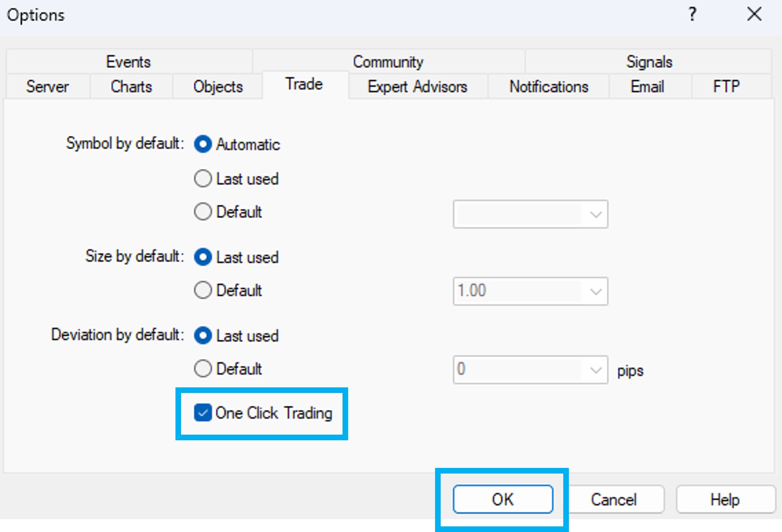Click the Help button
Image resolution: width=782 pixels, height=532 pixels.
click(725, 500)
